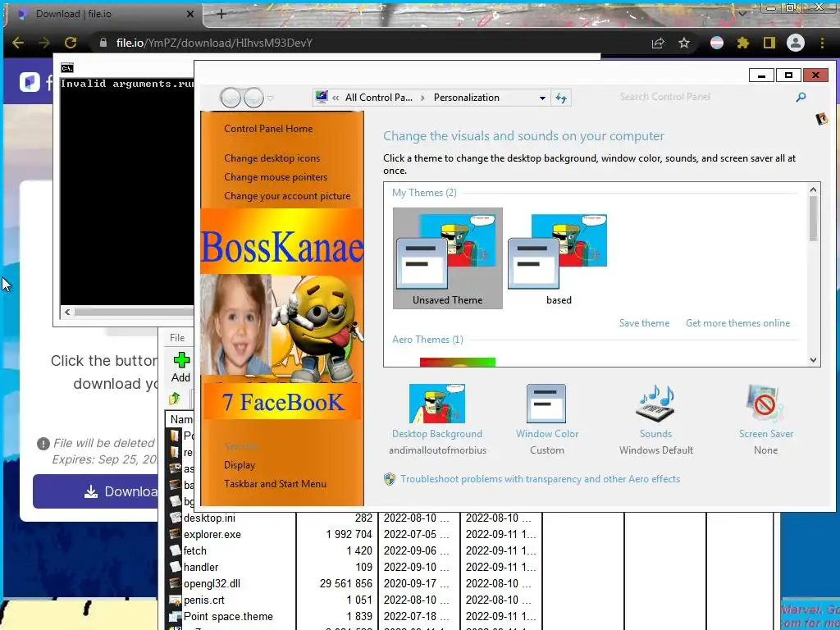Open Change your account picture
The image size is (840, 630).
[x=287, y=196]
